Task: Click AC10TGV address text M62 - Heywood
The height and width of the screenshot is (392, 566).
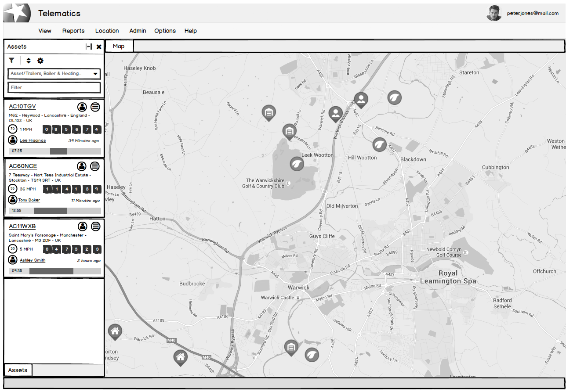Action: [x=49, y=118]
